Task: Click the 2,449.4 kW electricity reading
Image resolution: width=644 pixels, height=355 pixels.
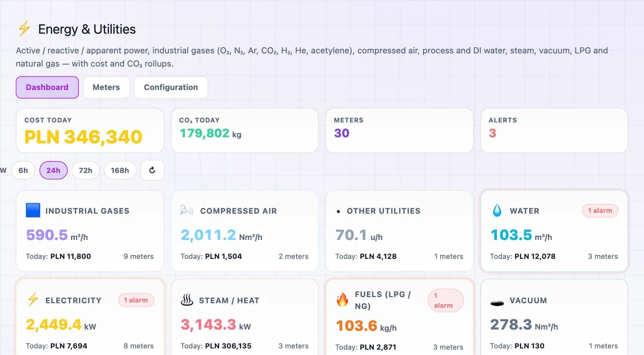Action: 61,325
